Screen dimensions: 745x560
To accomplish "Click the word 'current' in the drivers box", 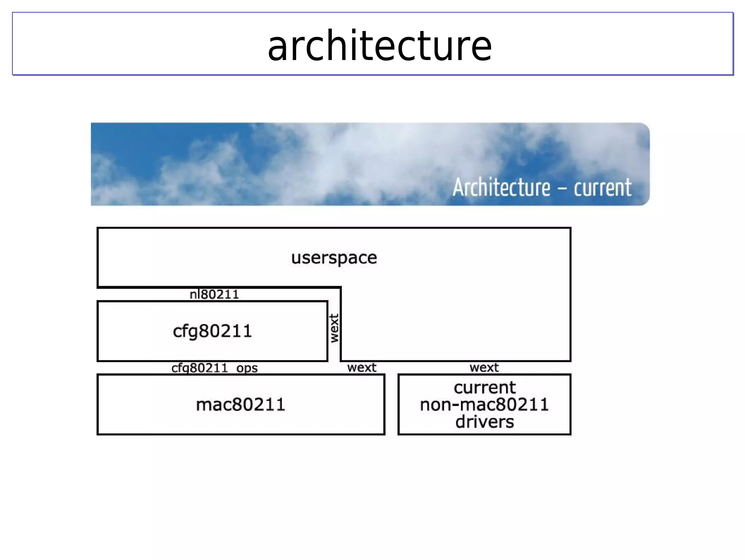I will click(485, 388).
